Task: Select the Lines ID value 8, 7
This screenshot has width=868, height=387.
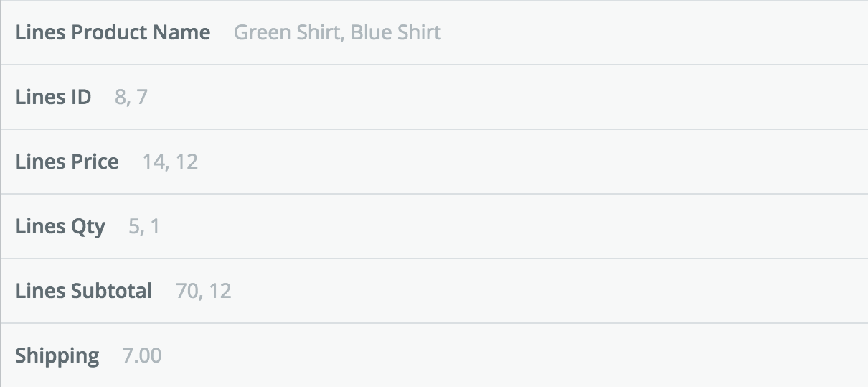Action: point(131,97)
